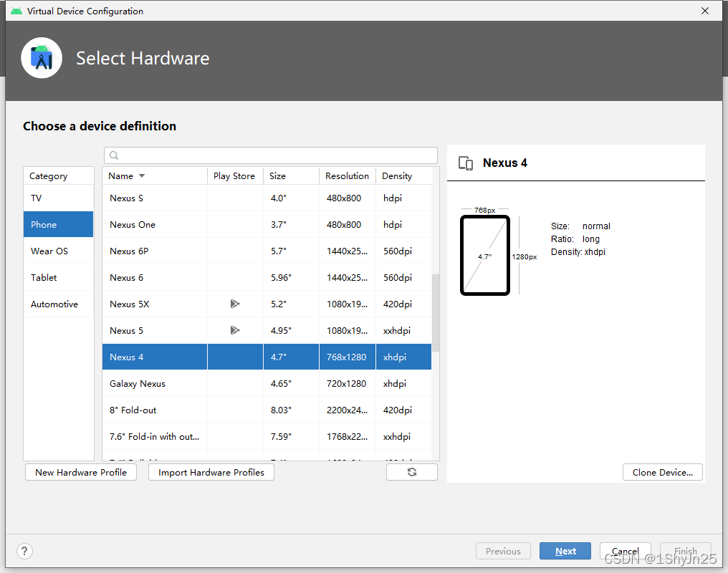Click the Android Studio logo in the header
The image size is (728, 573).
(42, 58)
